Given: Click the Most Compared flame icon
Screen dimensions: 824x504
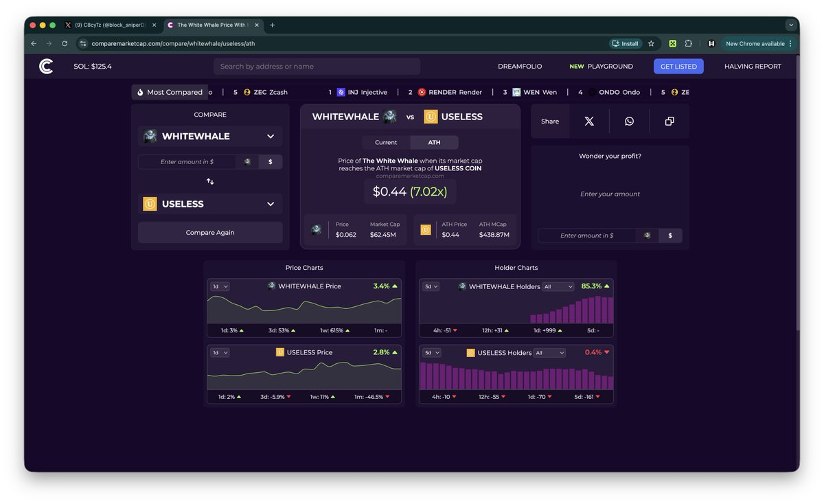Looking at the screenshot, I should (x=140, y=92).
